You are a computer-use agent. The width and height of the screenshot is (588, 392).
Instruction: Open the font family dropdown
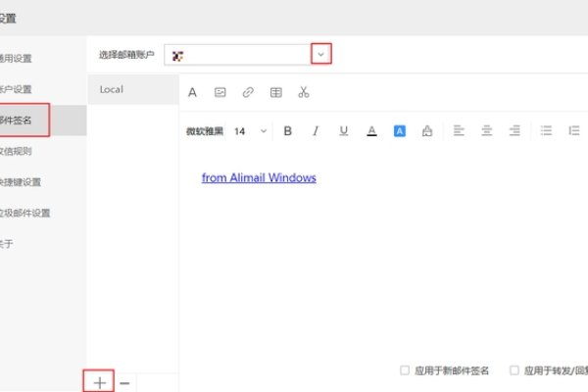(x=205, y=131)
